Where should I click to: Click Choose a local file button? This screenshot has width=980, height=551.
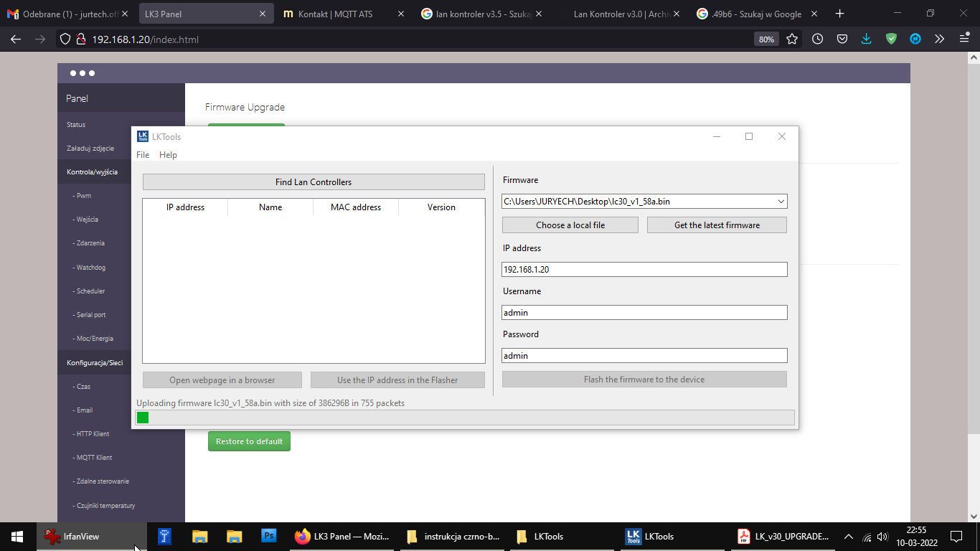570,225
